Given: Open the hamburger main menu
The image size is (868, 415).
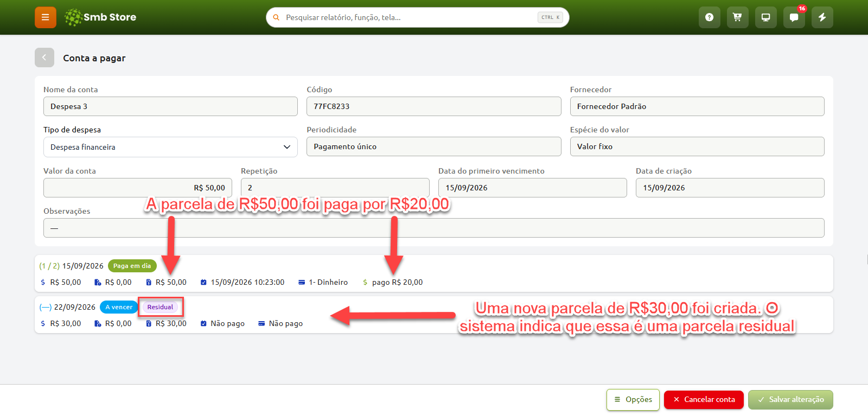Looking at the screenshot, I should pos(46,17).
